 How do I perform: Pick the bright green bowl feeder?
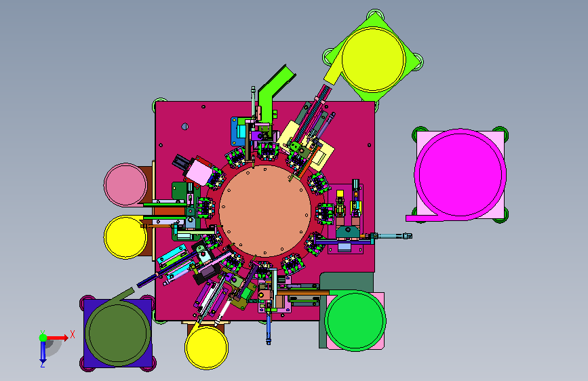pyautogui.click(x=355, y=321)
